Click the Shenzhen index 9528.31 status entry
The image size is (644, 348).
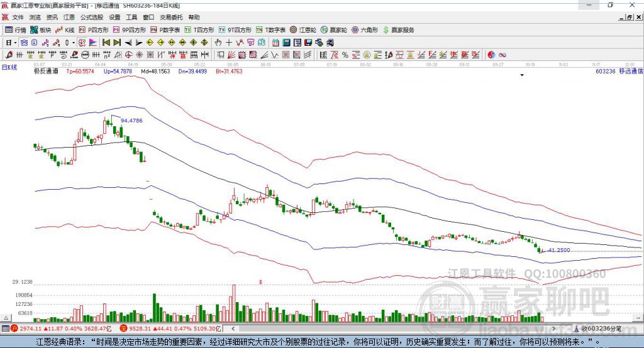170,329
